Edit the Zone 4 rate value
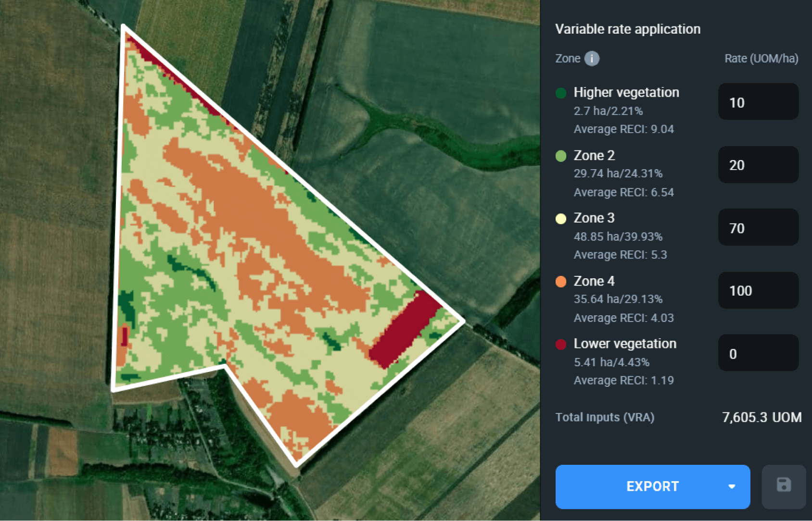 pos(758,290)
